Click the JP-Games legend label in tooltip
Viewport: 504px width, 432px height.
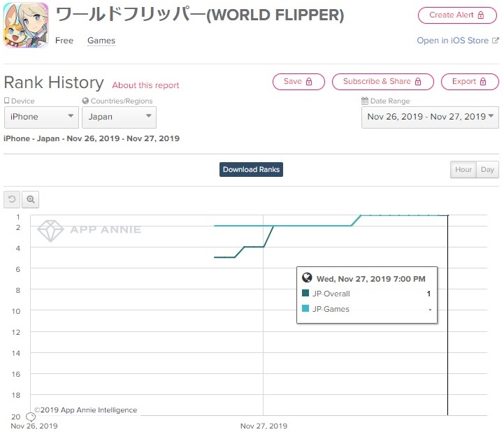[x=331, y=309]
